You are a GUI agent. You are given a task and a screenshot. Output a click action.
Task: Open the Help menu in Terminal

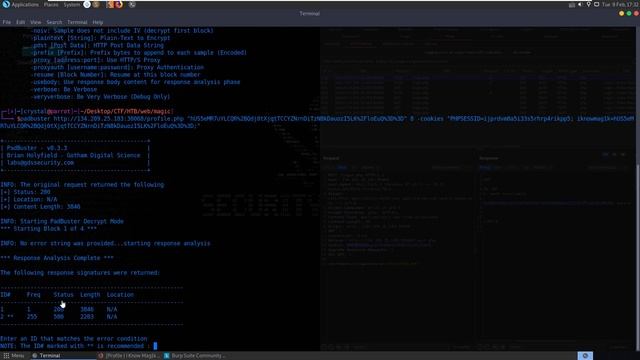(x=98, y=22)
